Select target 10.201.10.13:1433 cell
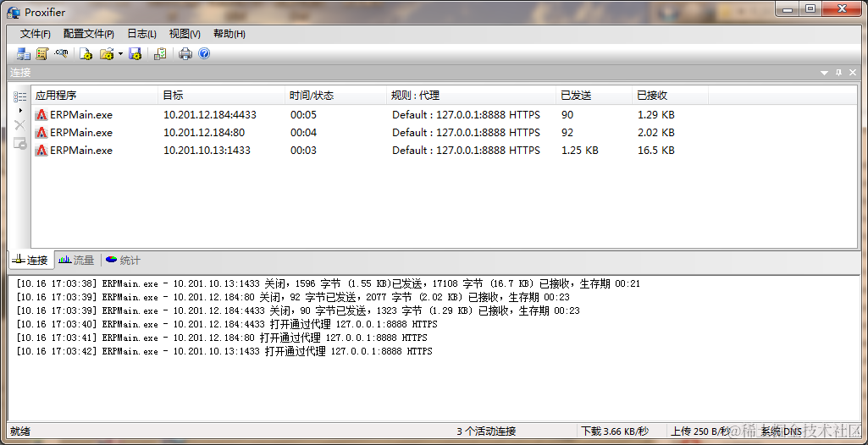The height and width of the screenshot is (445, 868). pos(207,151)
